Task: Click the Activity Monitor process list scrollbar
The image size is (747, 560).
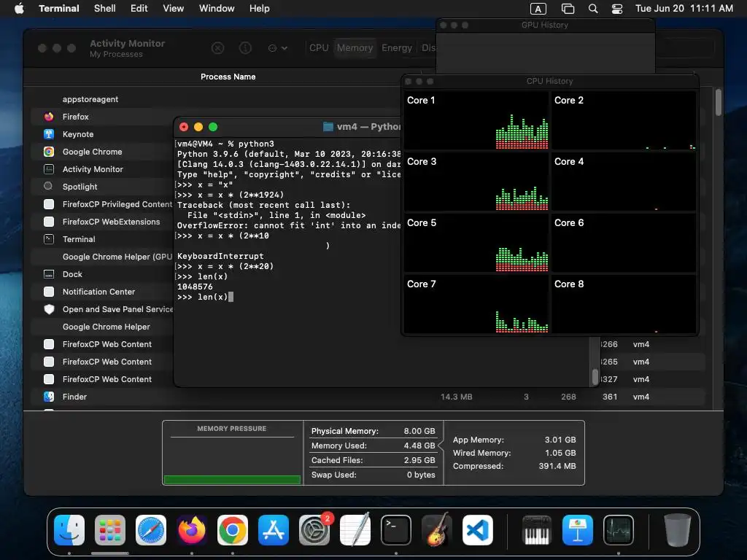Action: [x=718, y=102]
